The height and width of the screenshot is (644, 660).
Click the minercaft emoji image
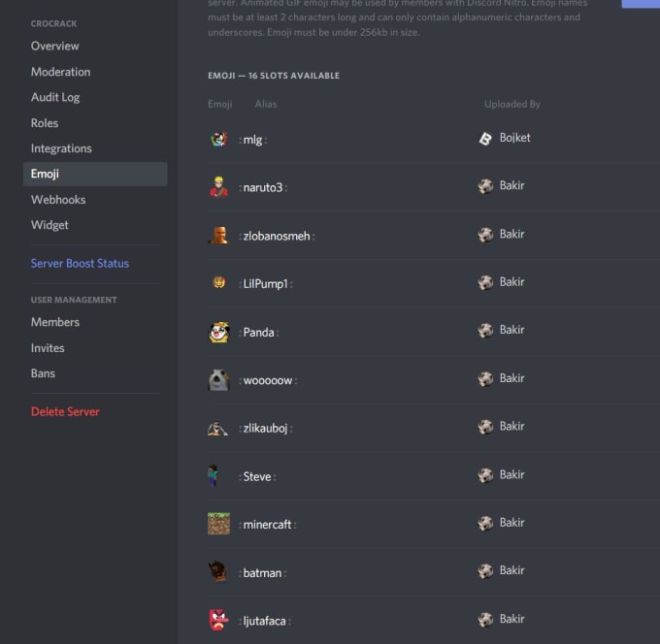point(218,524)
